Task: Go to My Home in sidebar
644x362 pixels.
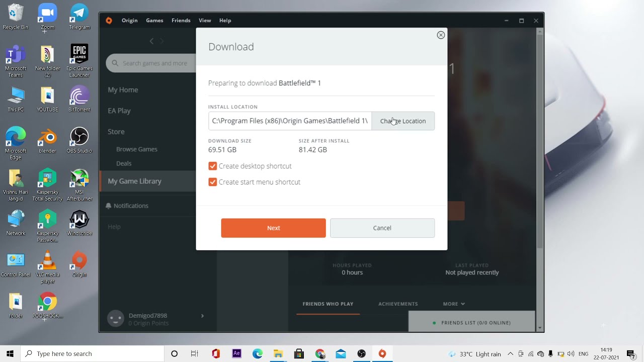Action: pyautogui.click(x=123, y=89)
